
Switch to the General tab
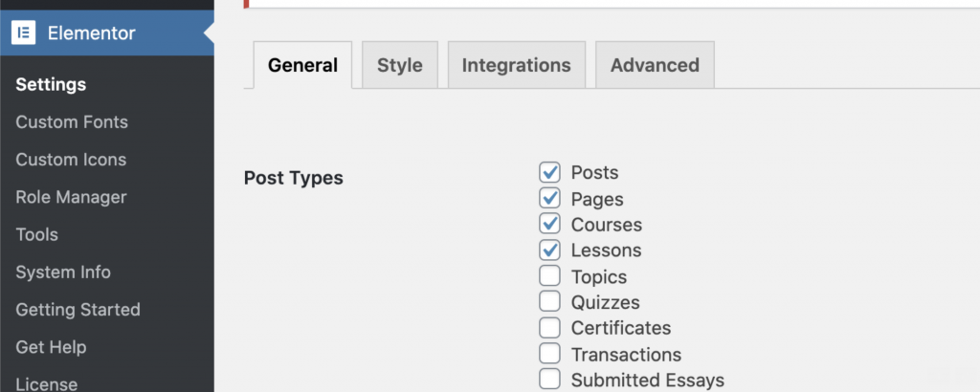[302, 66]
